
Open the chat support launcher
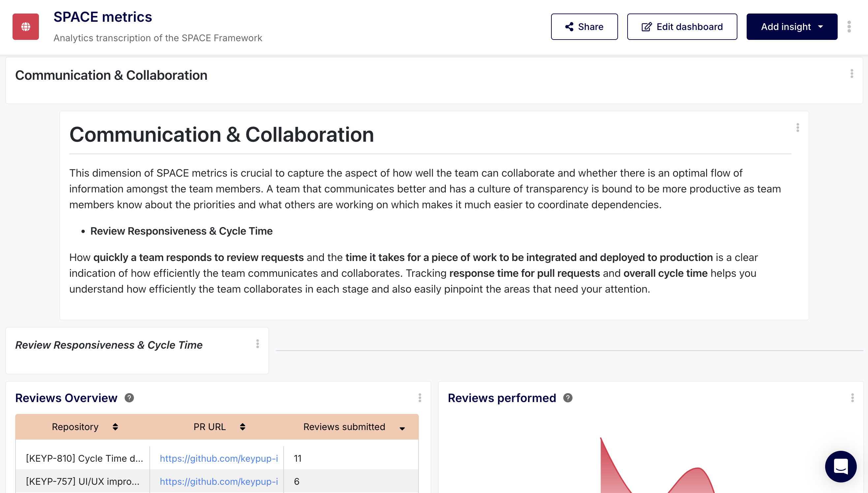click(x=841, y=467)
